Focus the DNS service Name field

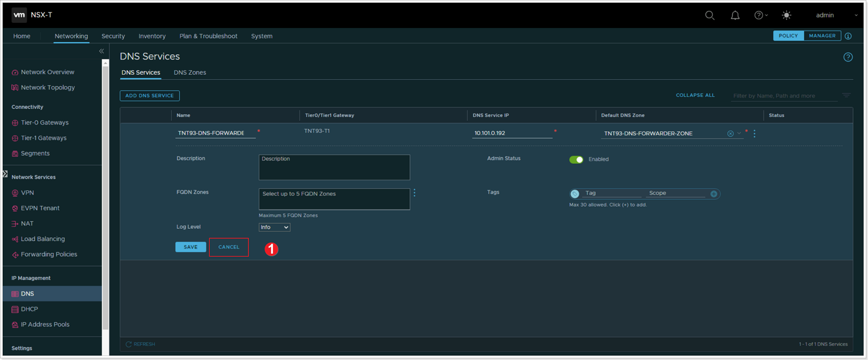216,133
